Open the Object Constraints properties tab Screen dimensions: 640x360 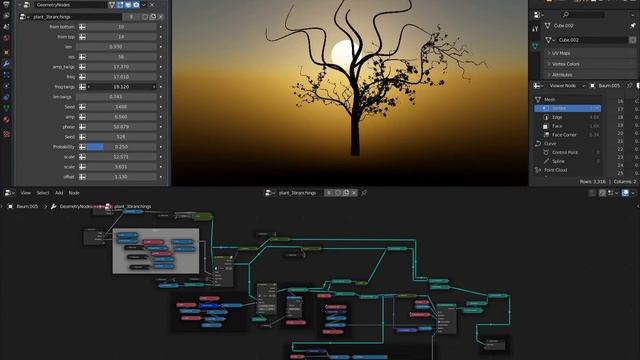(6, 97)
